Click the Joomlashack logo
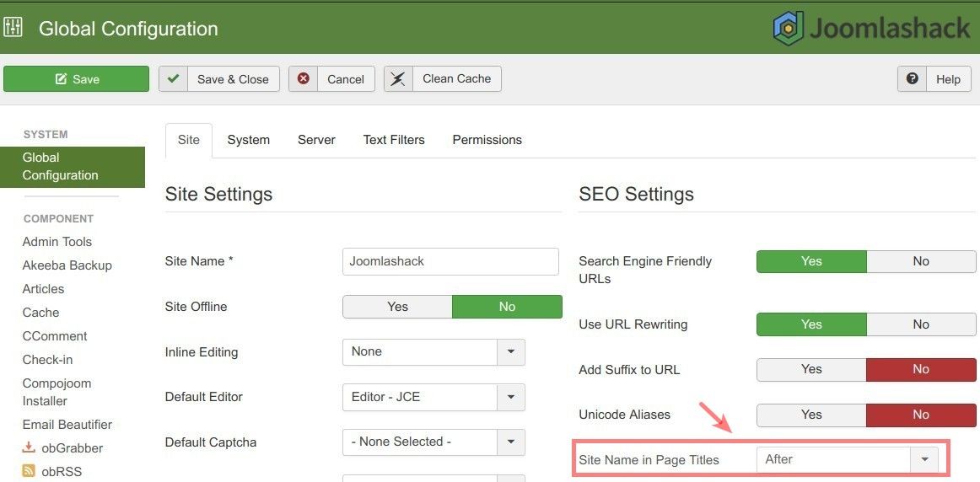The image size is (980, 482). 873,29
